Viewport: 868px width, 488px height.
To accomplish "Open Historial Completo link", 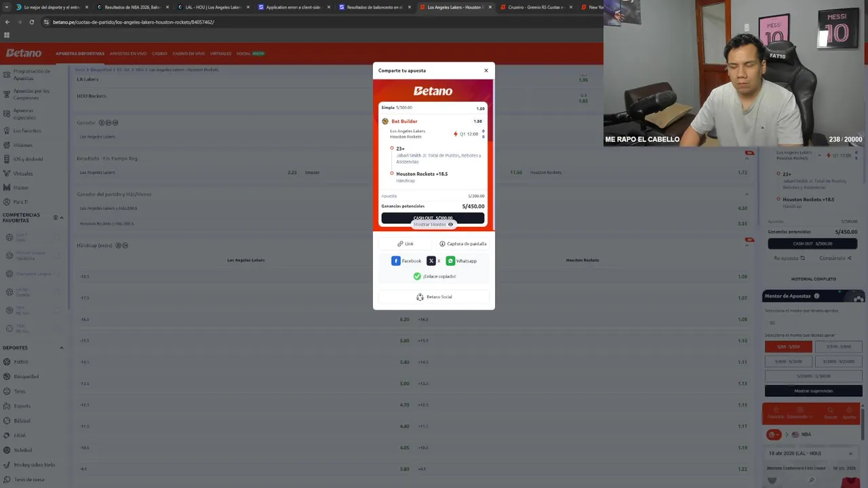I will click(813, 279).
